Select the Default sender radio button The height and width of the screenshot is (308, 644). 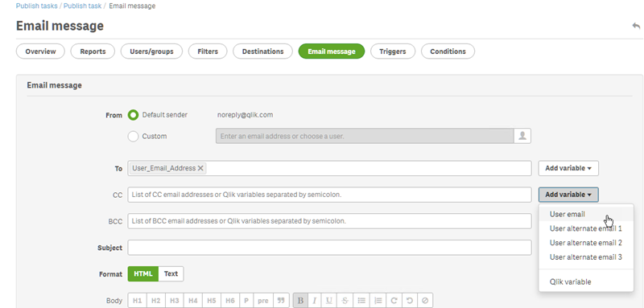[x=133, y=115]
